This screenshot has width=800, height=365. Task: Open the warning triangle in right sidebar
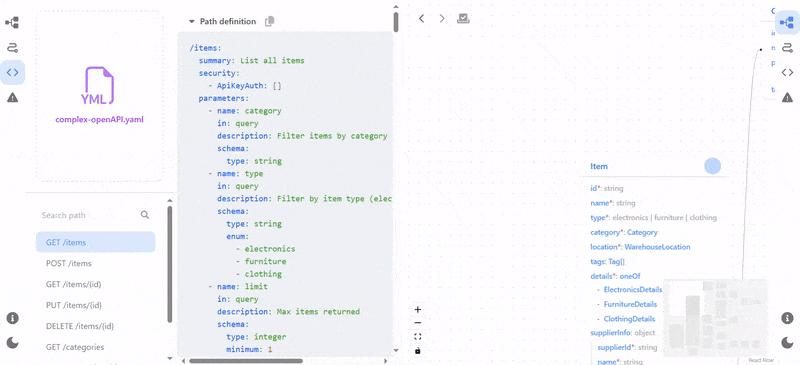[x=787, y=98]
